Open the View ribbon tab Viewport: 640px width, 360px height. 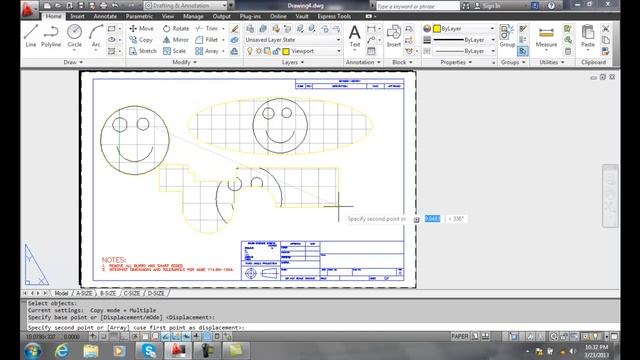(x=168, y=16)
